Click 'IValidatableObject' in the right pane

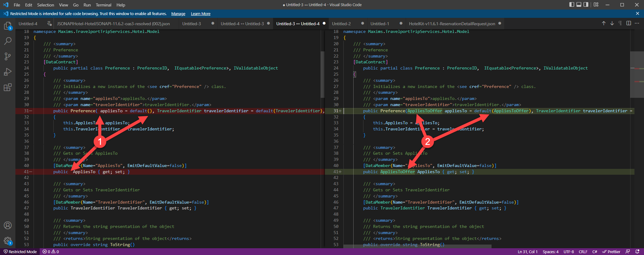pyautogui.click(x=565, y=68)
